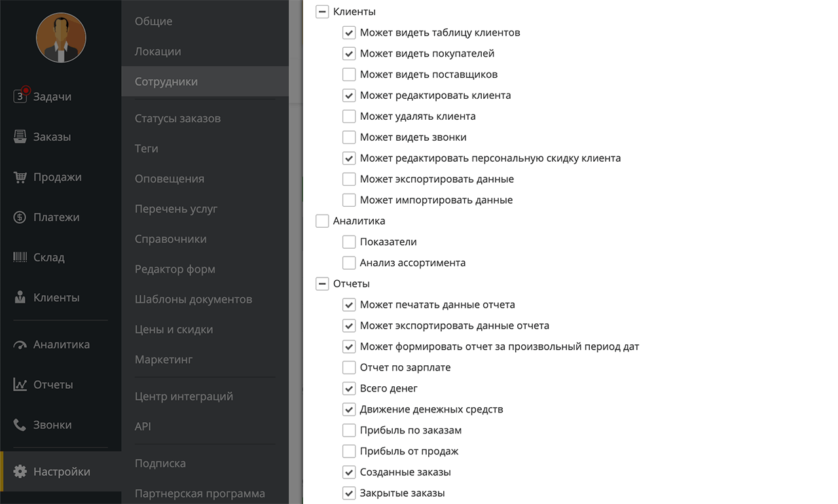The width and height of the screenshot is (838, 504).
Task: Open the Отчеты chart icon
Action: [20, 385]
